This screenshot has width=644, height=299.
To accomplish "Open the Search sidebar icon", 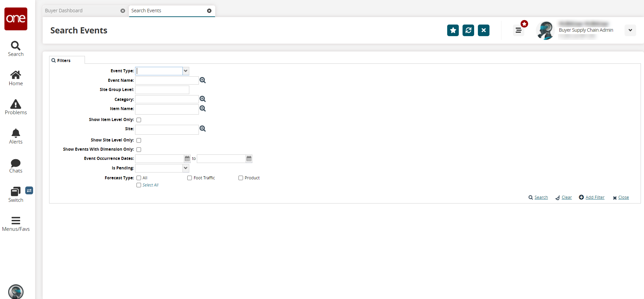I will tap(16, 49).
